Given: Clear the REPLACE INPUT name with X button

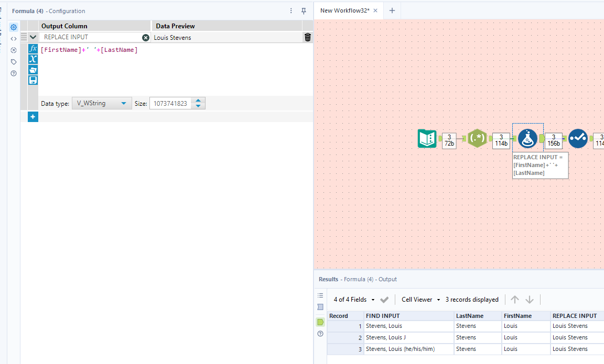Looking at the screenshot, I should point(145,37).
